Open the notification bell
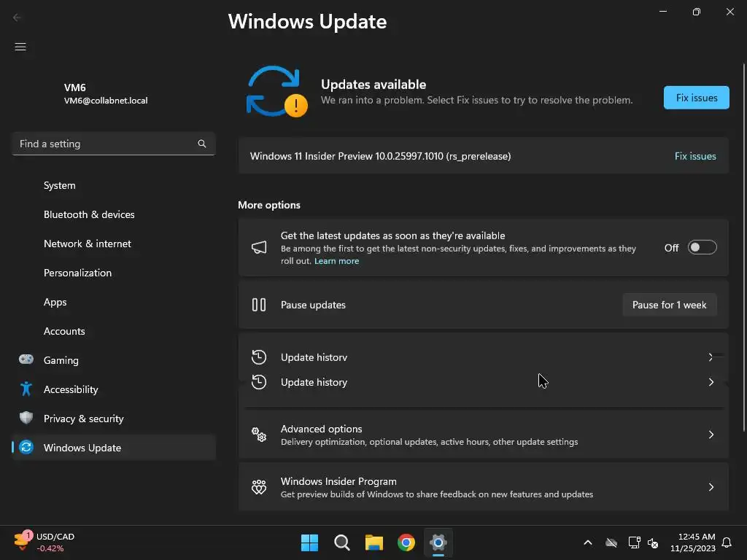This screenshot has height=560, width=747. (727, 542)
